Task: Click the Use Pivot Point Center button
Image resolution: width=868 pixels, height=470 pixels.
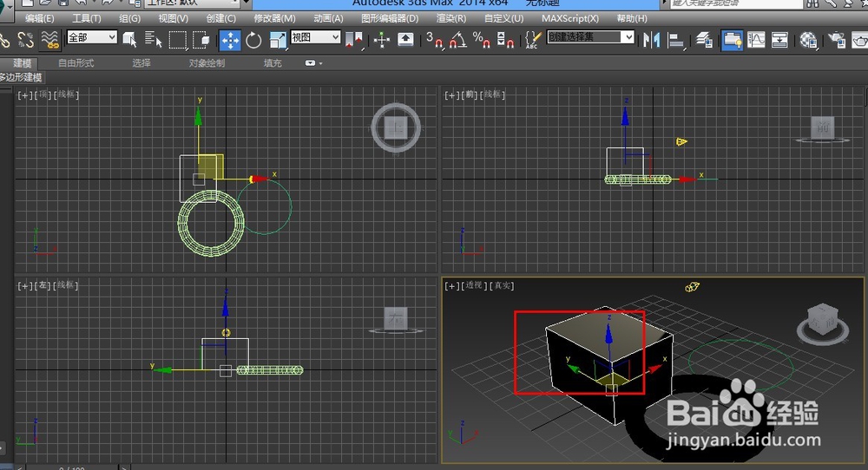Action: pyautogui.click(x=354, y=40)
